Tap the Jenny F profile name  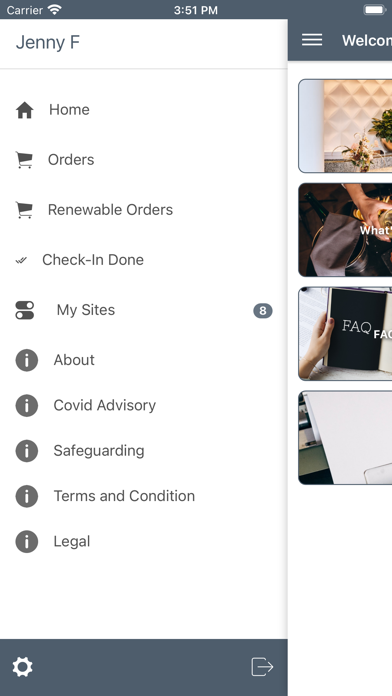pyautogui.click(x=48, y=43)
